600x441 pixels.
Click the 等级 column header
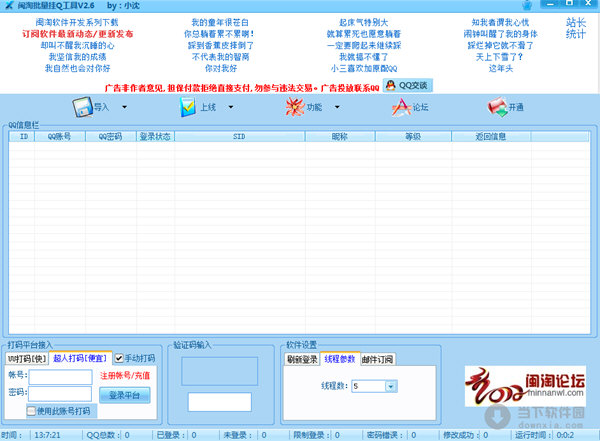pyautogui.click(x=413, y=136)
